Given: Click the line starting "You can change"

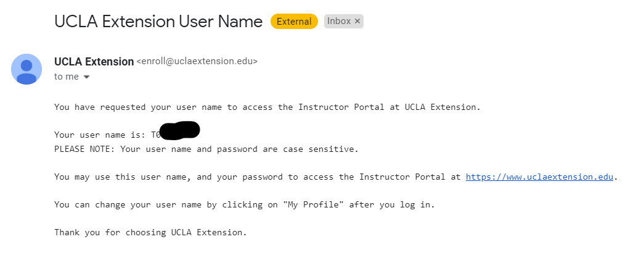Looking at the screenshot, I should 244,204.
